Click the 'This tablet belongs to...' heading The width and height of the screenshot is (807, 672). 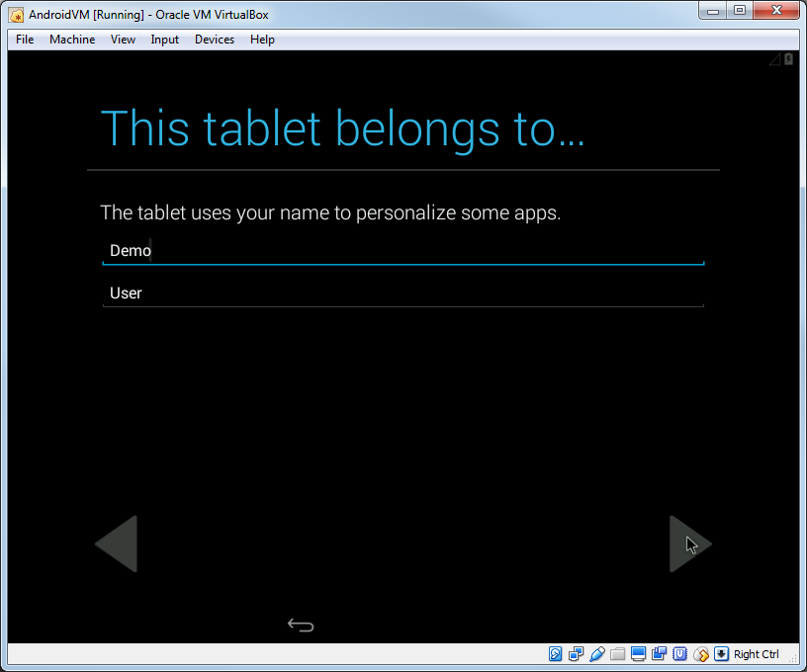tap(343, 129)
